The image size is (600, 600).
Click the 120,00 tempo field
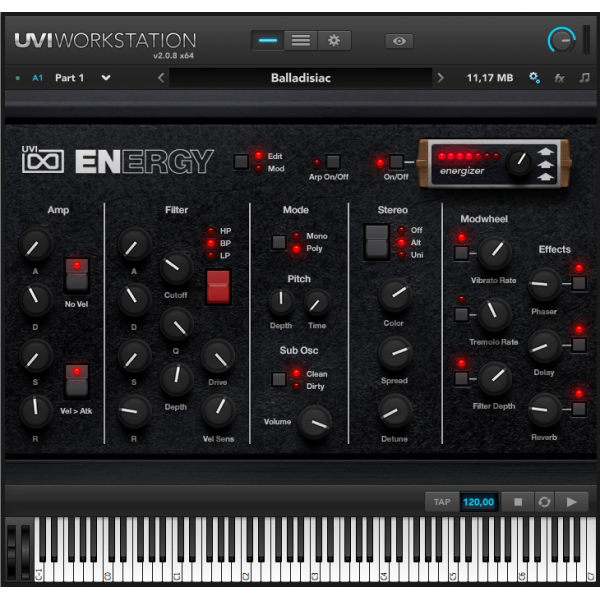(478, 502)
